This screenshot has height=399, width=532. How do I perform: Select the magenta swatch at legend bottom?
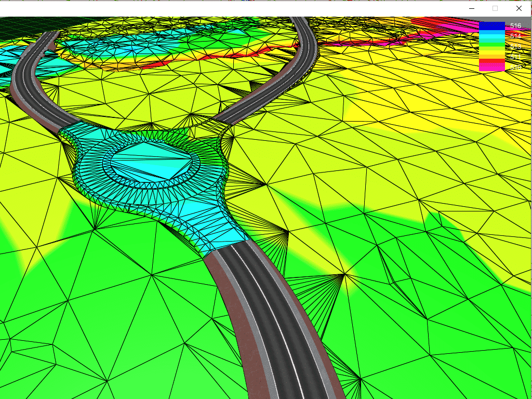coord(491,68)
